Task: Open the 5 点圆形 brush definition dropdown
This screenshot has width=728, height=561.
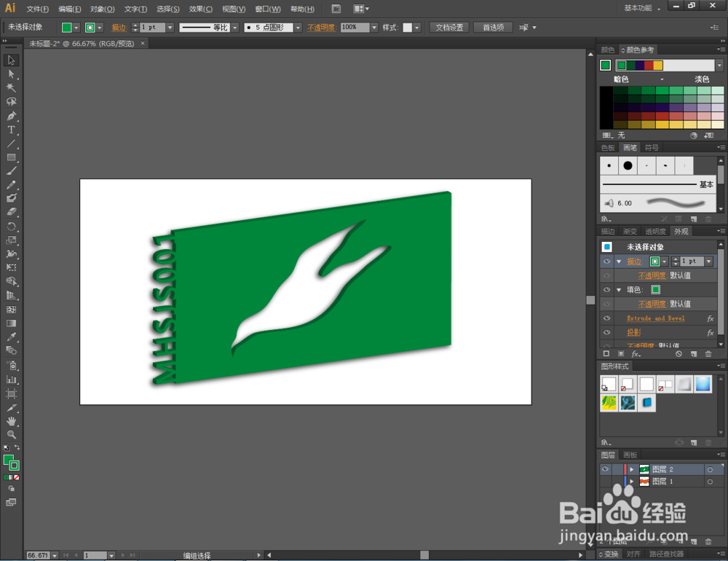Action: (x=298, y=28)
